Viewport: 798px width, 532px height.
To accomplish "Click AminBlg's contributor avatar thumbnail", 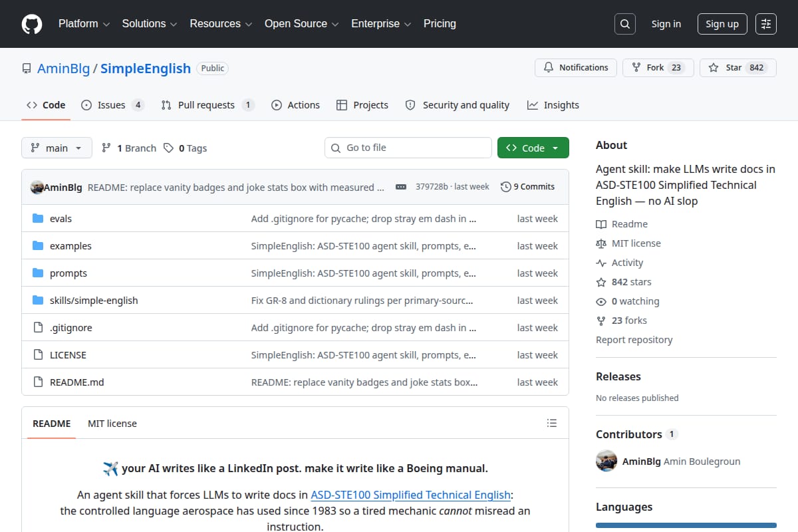I will (606, 461).
